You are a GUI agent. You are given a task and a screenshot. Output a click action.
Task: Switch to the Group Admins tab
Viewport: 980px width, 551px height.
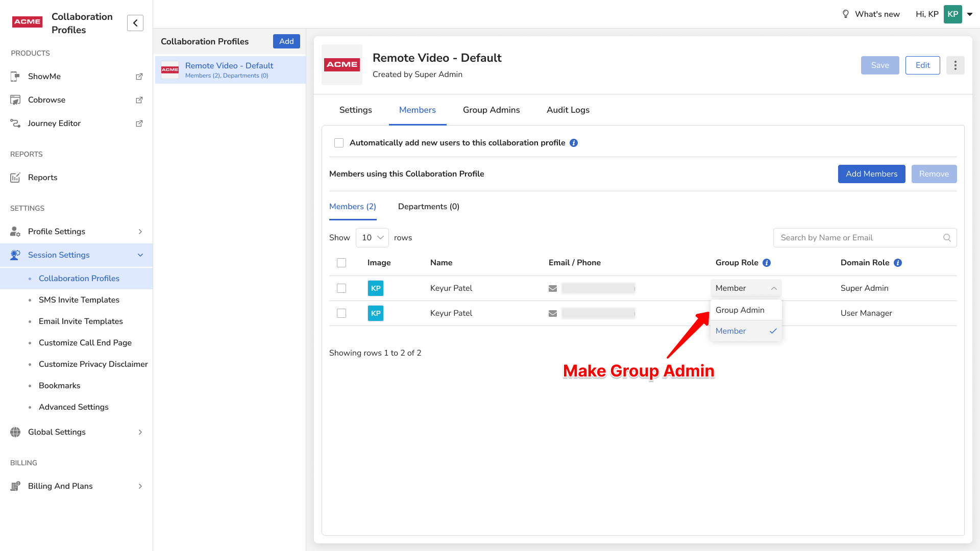coord(491,110)
